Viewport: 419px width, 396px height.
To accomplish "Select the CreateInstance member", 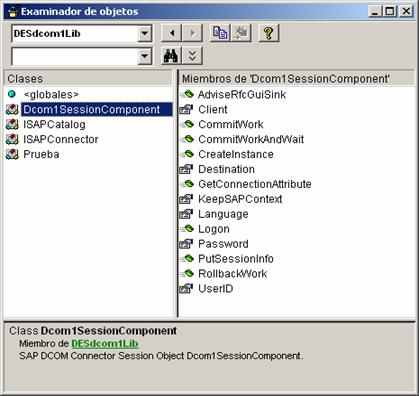I will pyautogui.click(x=236, y=154).
